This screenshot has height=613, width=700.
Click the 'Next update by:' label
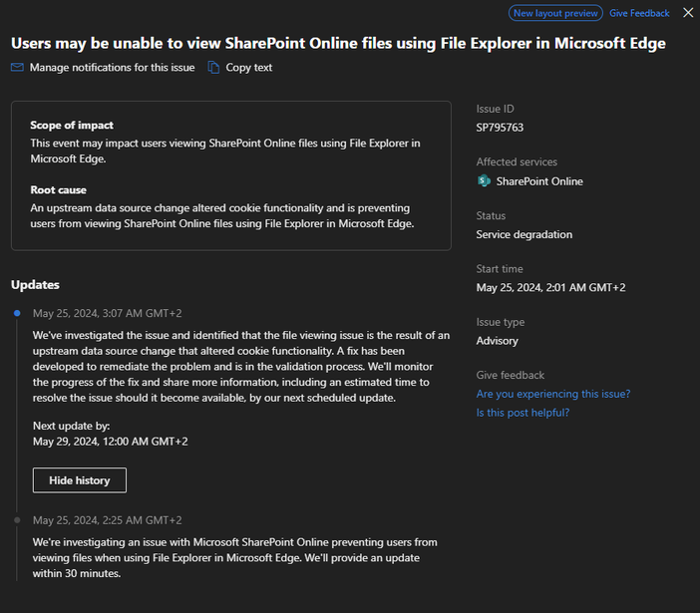[71, 426]
